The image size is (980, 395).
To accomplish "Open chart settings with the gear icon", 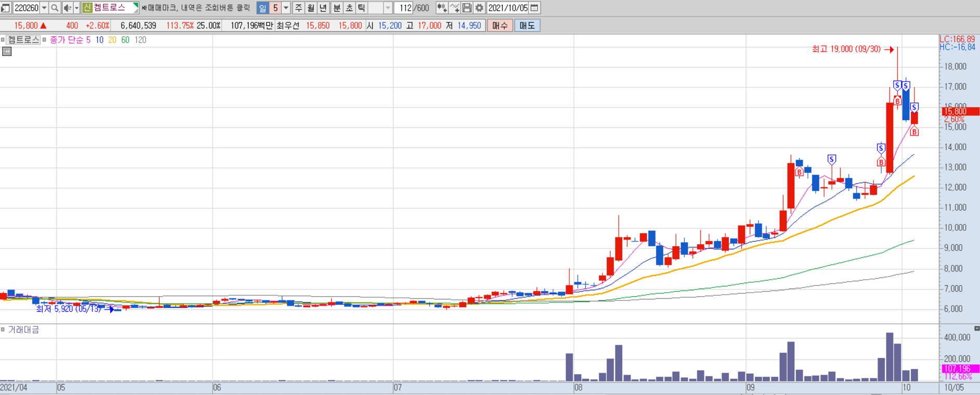I will tap(479, 8).
